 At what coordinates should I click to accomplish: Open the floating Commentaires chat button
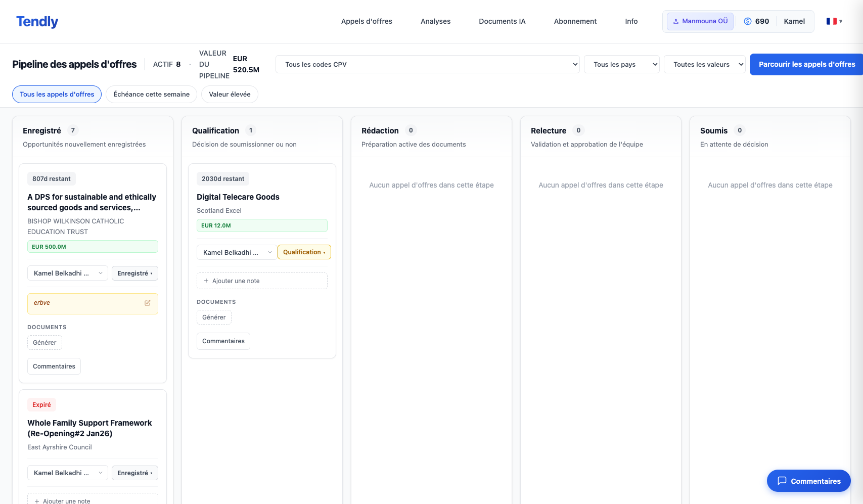tap(808, 481)
